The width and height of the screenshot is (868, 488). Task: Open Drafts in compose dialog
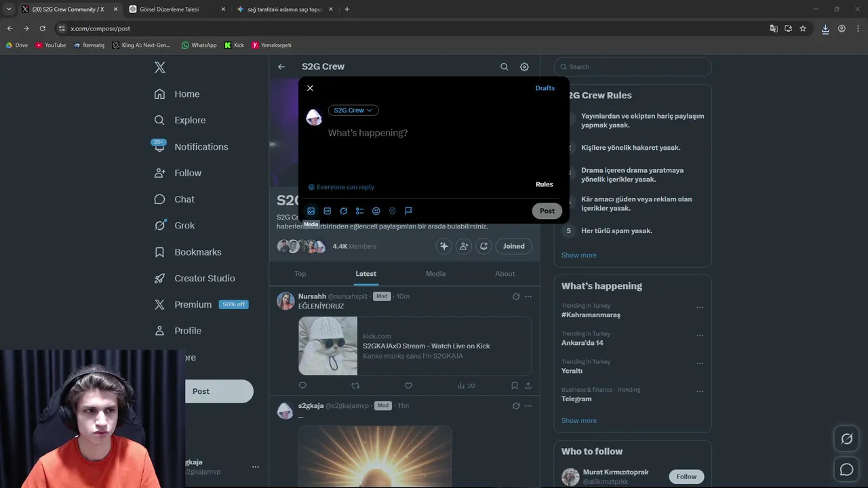(545, 88)
